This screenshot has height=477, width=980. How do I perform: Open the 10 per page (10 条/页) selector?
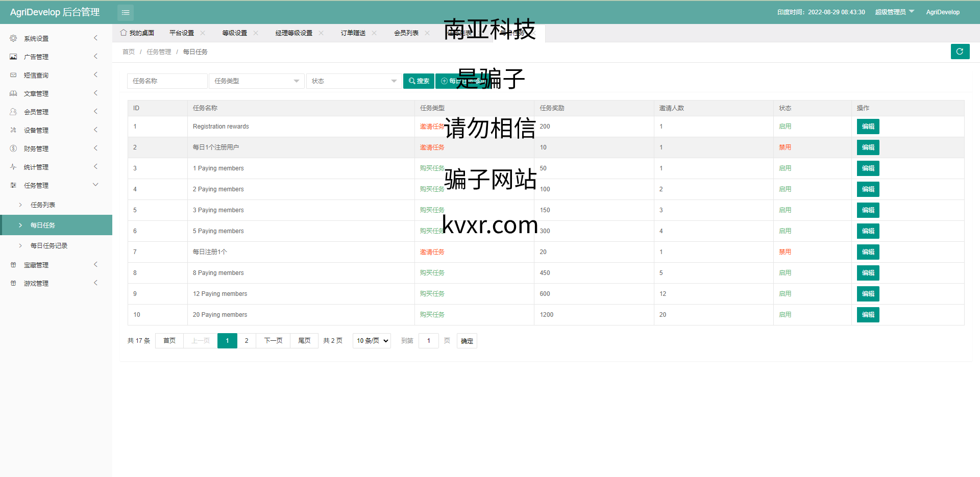coord(372,341)
